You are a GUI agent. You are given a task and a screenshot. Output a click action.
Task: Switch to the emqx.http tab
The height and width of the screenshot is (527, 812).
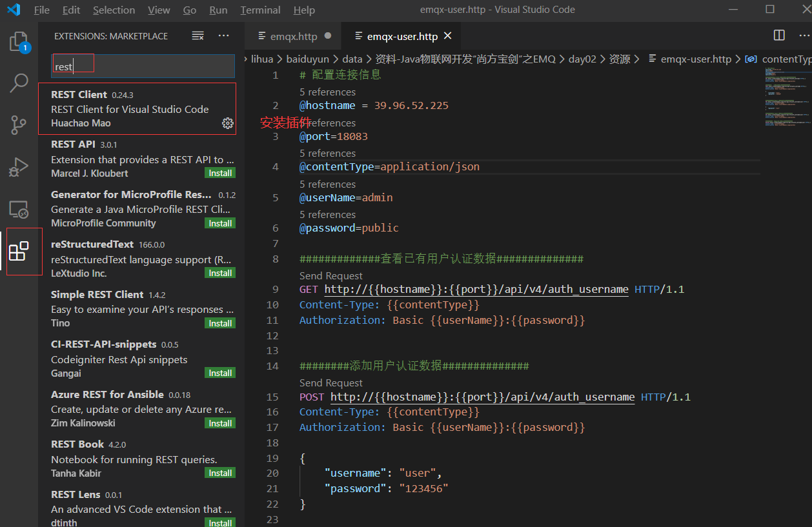click(294, 36)
